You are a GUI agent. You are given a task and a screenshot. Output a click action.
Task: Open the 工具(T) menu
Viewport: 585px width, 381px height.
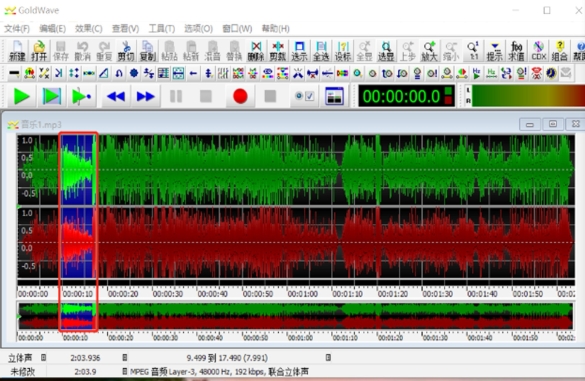pos(162,29)
